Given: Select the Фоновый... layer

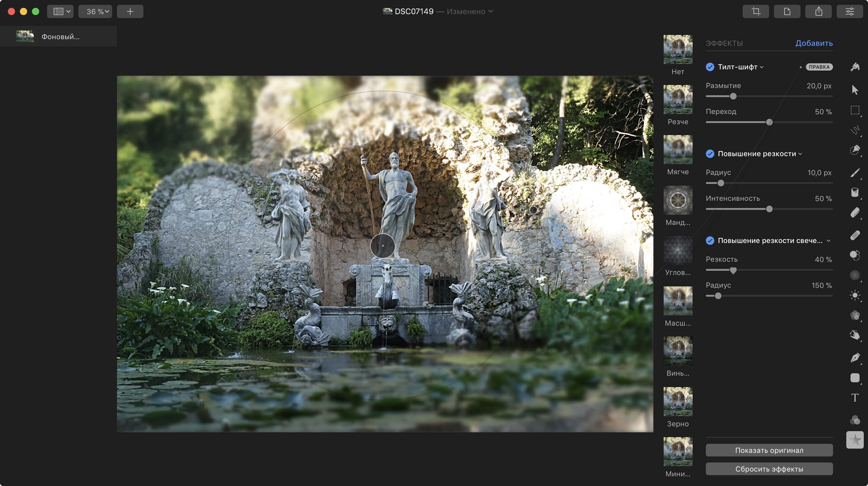Looking at the screenshot, I should coord(58,36).
